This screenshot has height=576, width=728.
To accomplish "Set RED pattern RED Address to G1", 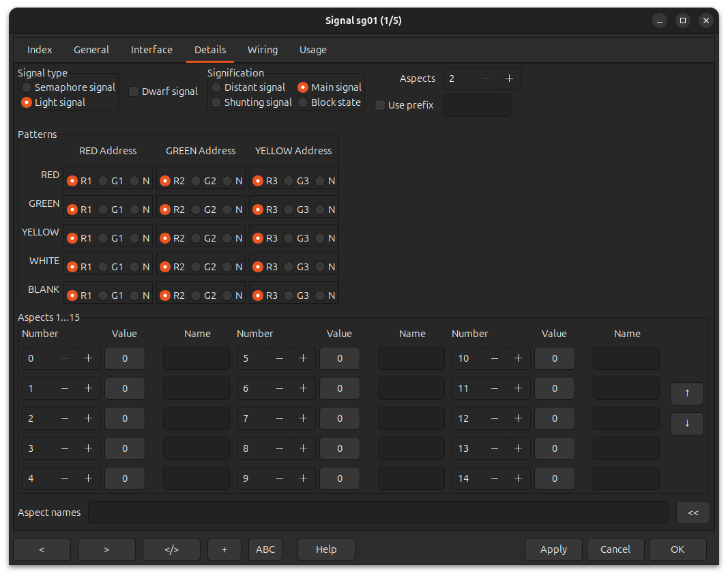I will coord(103,181).
